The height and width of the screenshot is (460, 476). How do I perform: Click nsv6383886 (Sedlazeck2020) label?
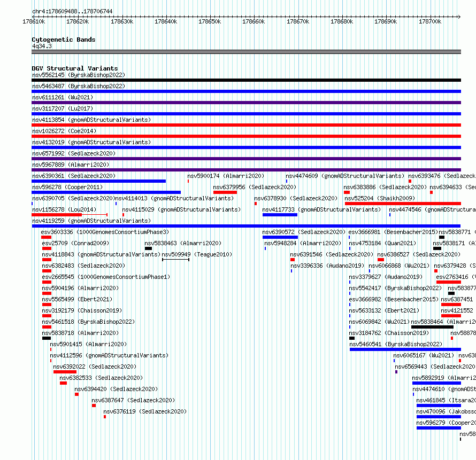(385, 187)
